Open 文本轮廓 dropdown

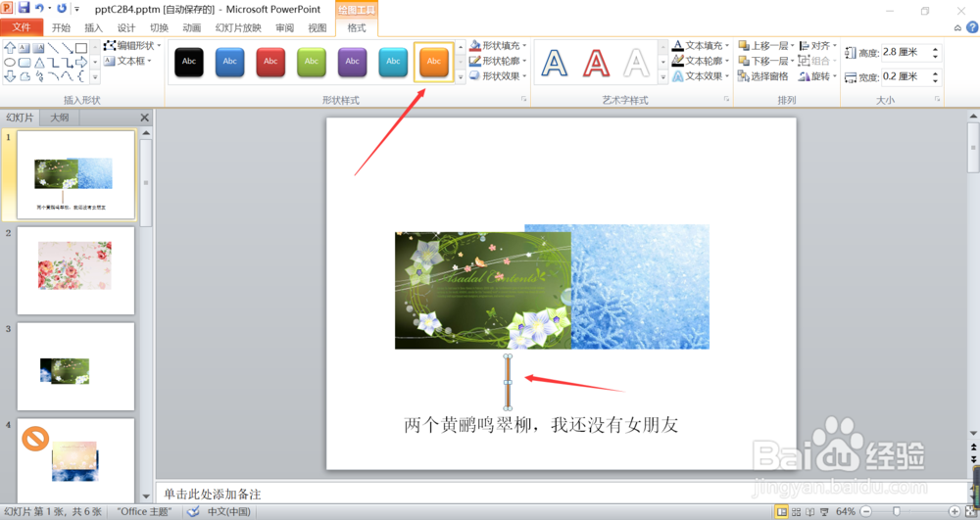click(x=701, y=61)
